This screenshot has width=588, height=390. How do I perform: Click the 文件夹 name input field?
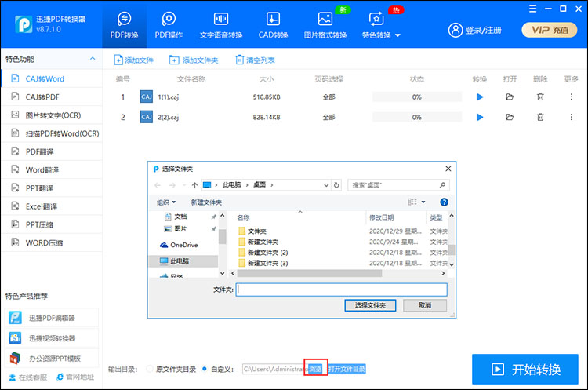click(341, 290)
